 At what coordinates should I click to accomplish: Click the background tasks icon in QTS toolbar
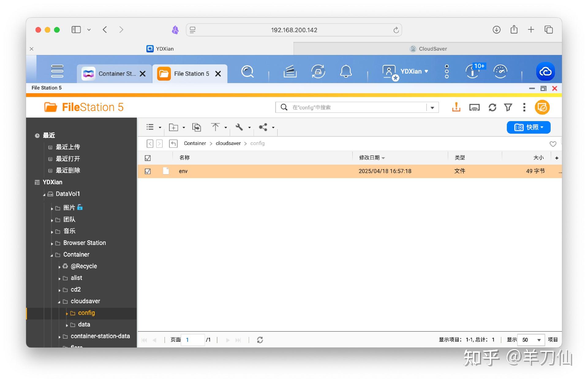pos(290,72)
